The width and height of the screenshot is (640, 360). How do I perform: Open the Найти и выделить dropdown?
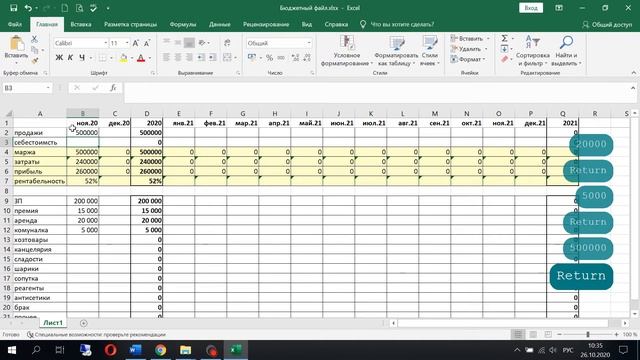click(566, 51)
